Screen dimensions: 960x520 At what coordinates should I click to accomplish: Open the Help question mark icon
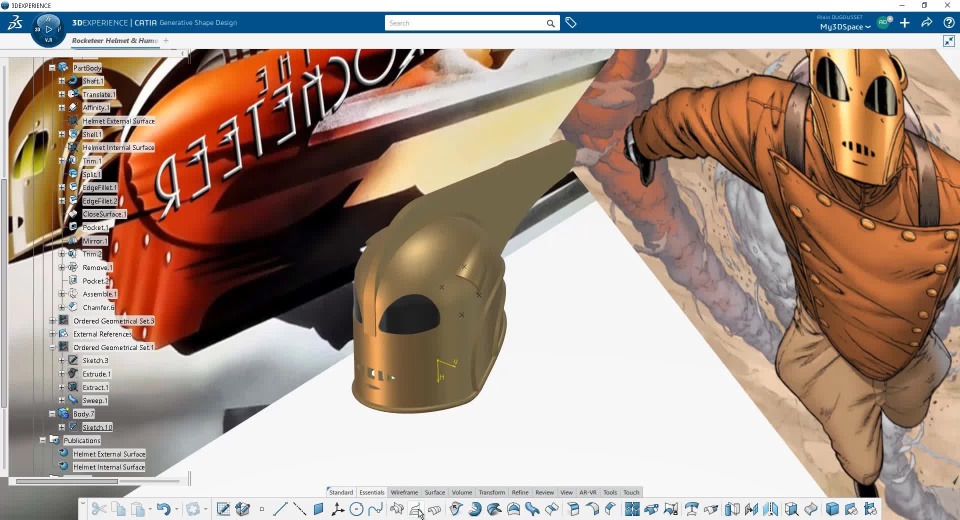948,23
